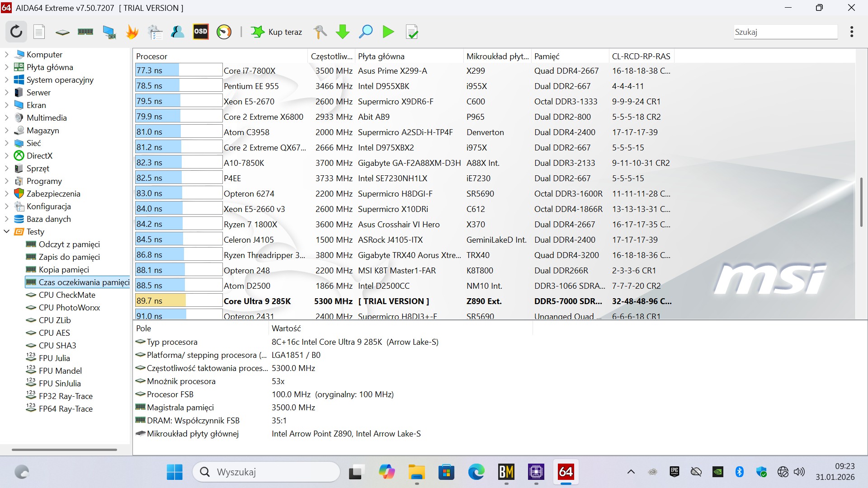The height and width of the screenshot is (488, 868).
Task: Click the CPU chip toolbar icon
Action: 62,32
